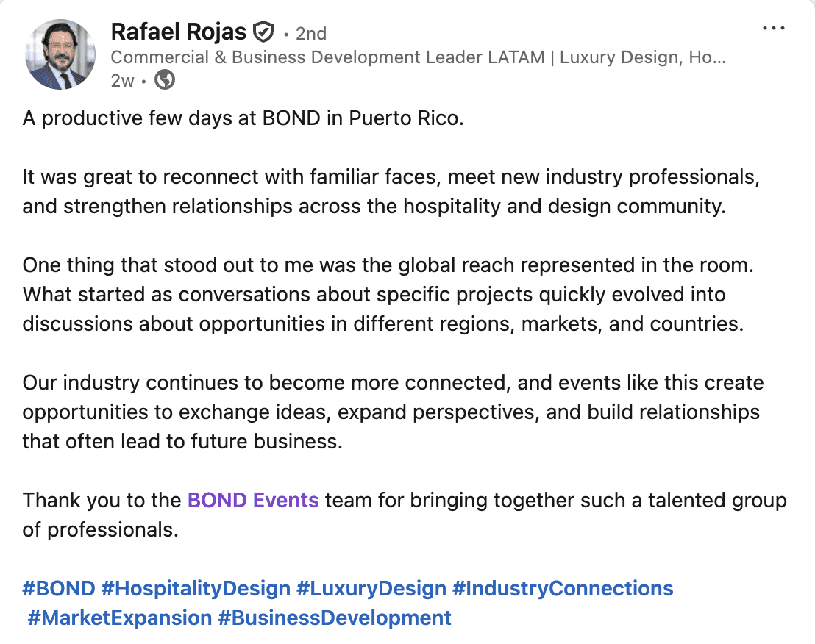The width and height of the screenshot is (815, 644).
Task: Open the #MarketExpansion hashtag
Action: tap(120, 618)
